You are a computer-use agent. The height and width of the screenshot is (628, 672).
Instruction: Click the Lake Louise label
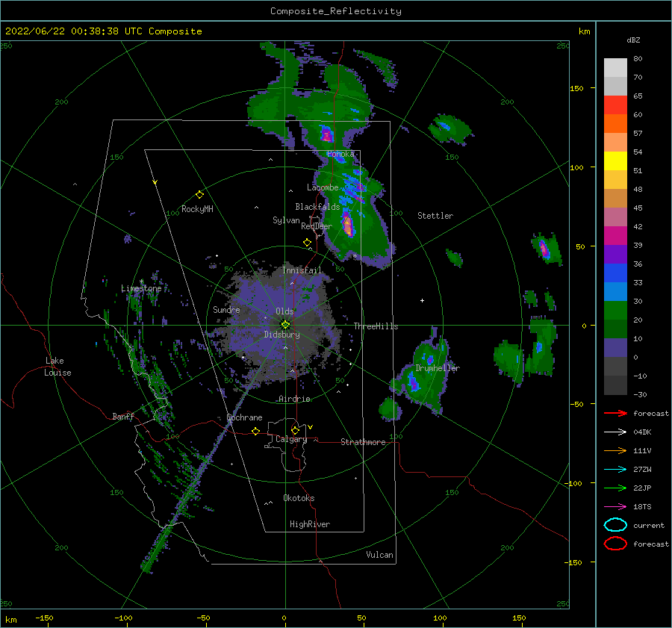(57, 367)
